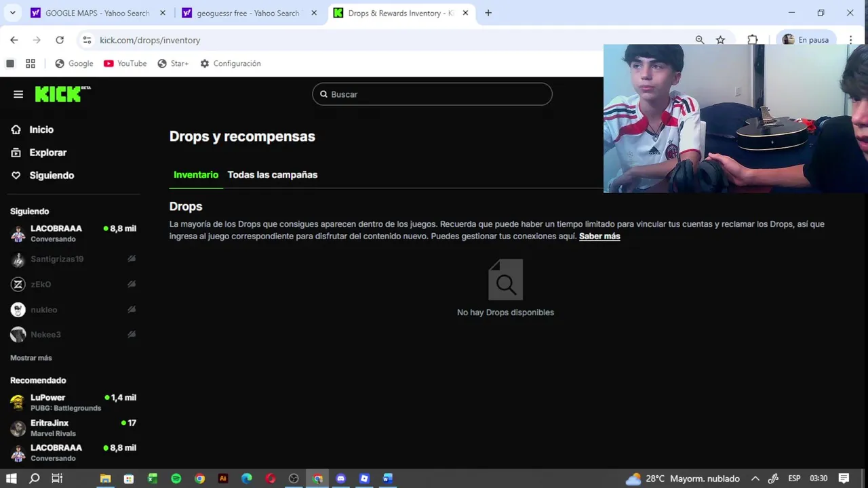This screenshot has width=868, height=488.
Task: Go to Kick home via the logo
Action: [62, 94]
